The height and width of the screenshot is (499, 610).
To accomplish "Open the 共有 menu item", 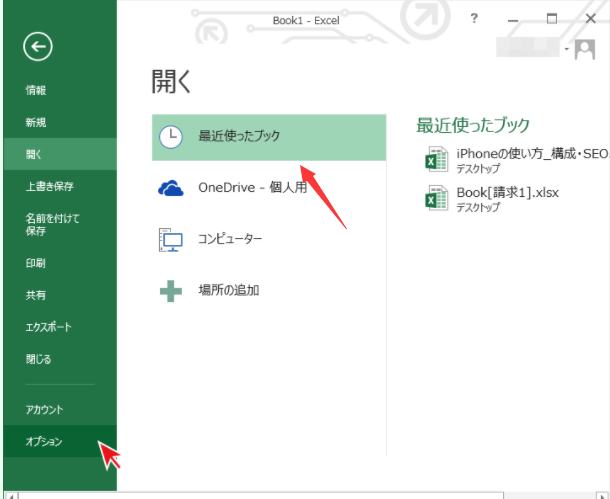I will [x=60, y=295].
